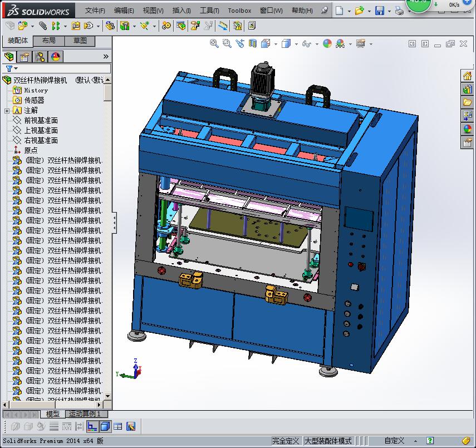
Task: Toggle shaded view button in bottom toolbar
Action: pyautogui.click(x=105, y=426)
